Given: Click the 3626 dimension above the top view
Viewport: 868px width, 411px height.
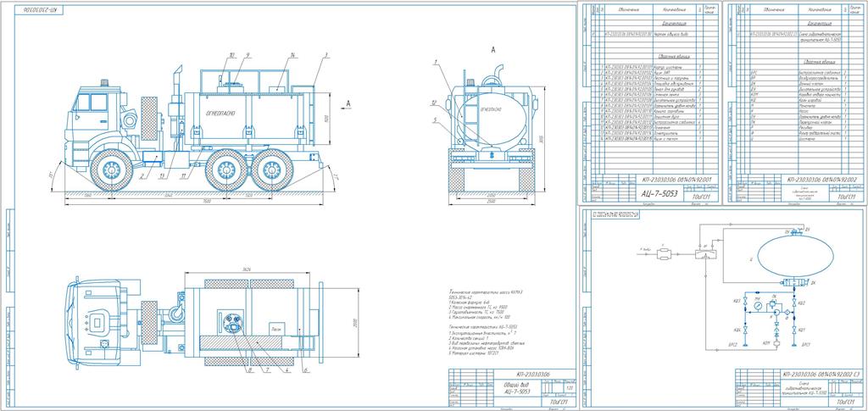Looking at the screenshot, I should [247, 269].
